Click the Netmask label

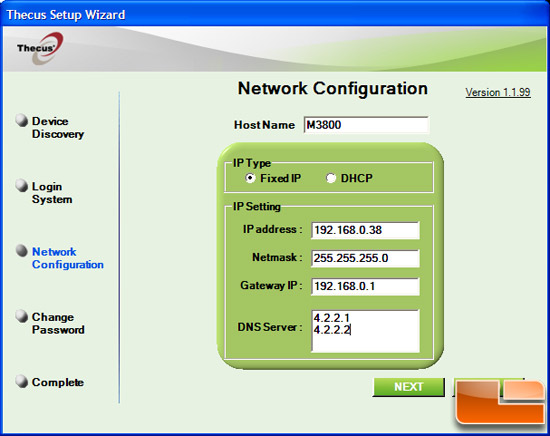[x=277, y=257]
